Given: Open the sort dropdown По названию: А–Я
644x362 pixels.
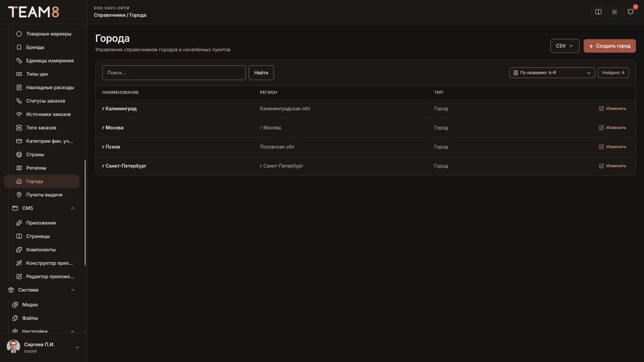Looking at the screenshot, I should [552, 73].
